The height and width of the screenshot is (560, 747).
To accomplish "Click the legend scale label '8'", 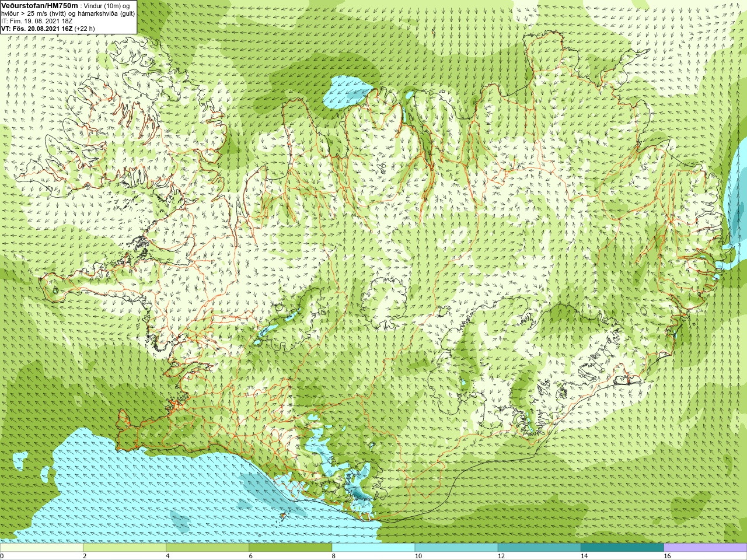I will [333, 556].
